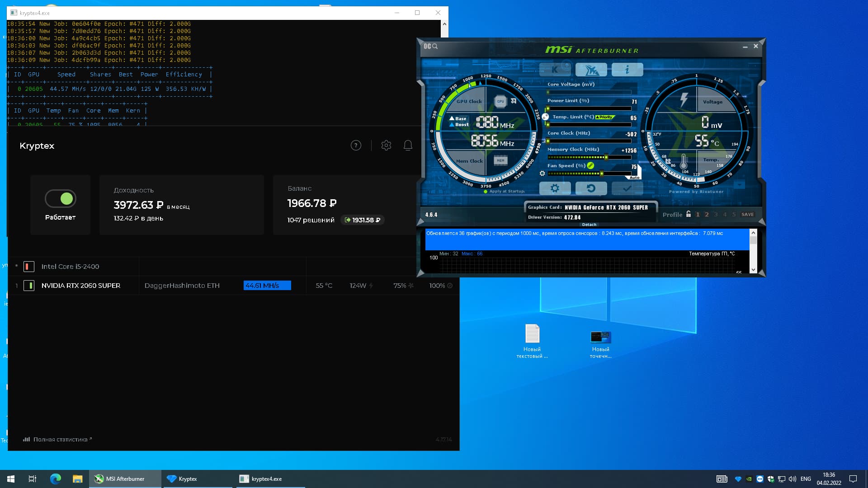Click the lightning bolt voltage icon

pyautogui.click(x=684, y=99)
